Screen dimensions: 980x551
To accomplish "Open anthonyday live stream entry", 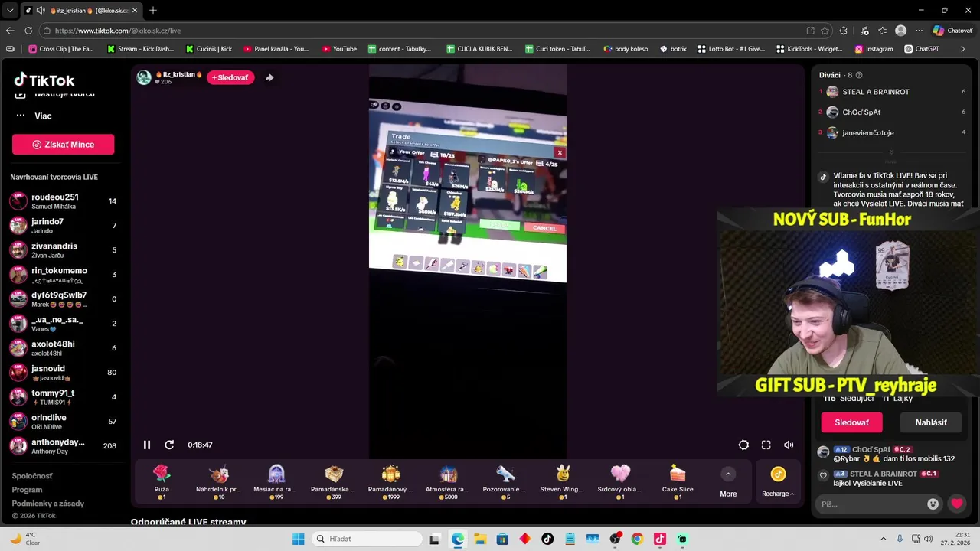I will 63,446.
